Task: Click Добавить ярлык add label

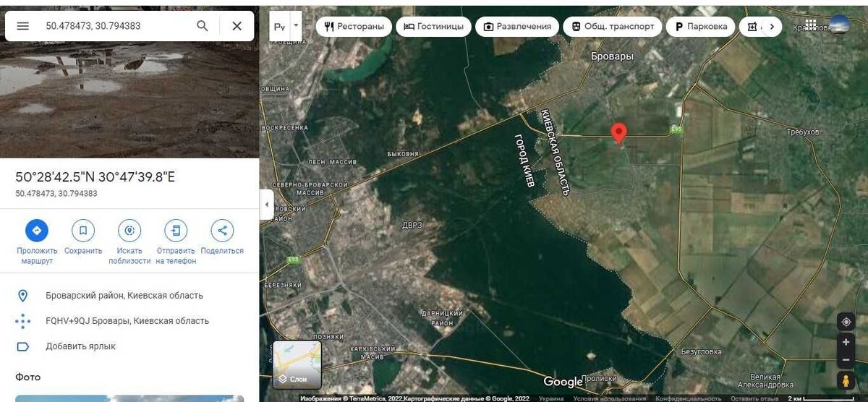Action: 80,346
